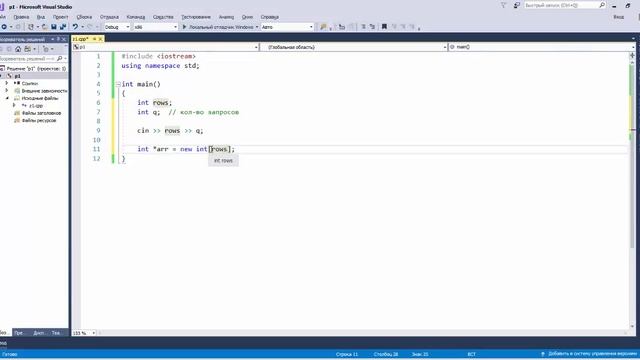The width and height of the screenshot is (640, 360).
Task: Click the ВСТ insert mode indicator
Action: (471, 354)
